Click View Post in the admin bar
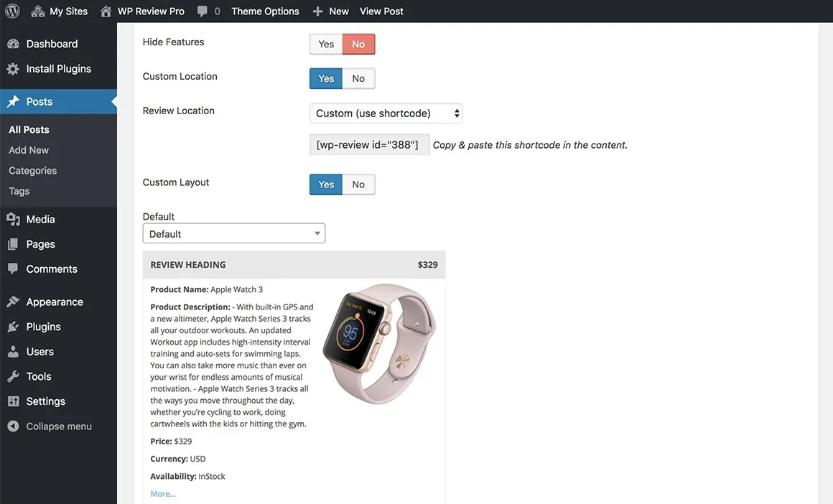Screen dimensions: 833x504 click(381, 11)
